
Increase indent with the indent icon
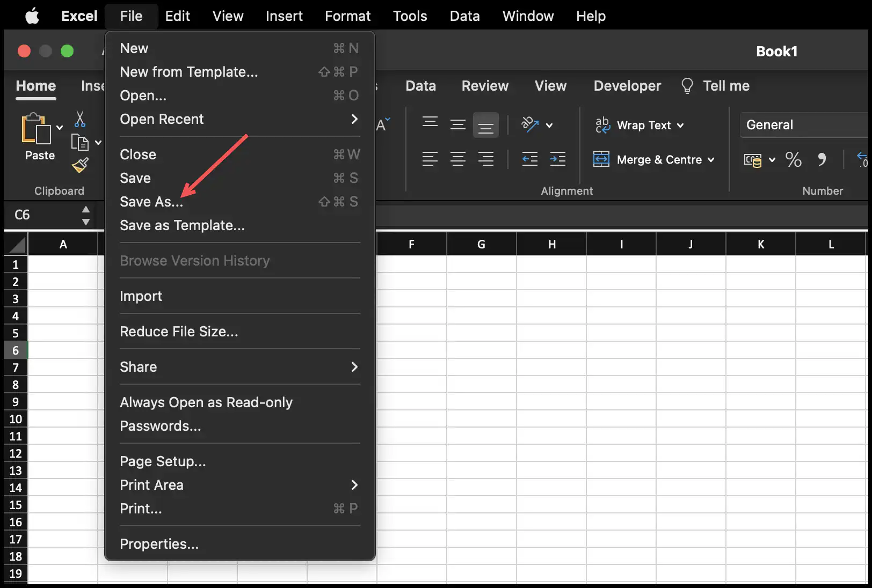click(557, 159)
